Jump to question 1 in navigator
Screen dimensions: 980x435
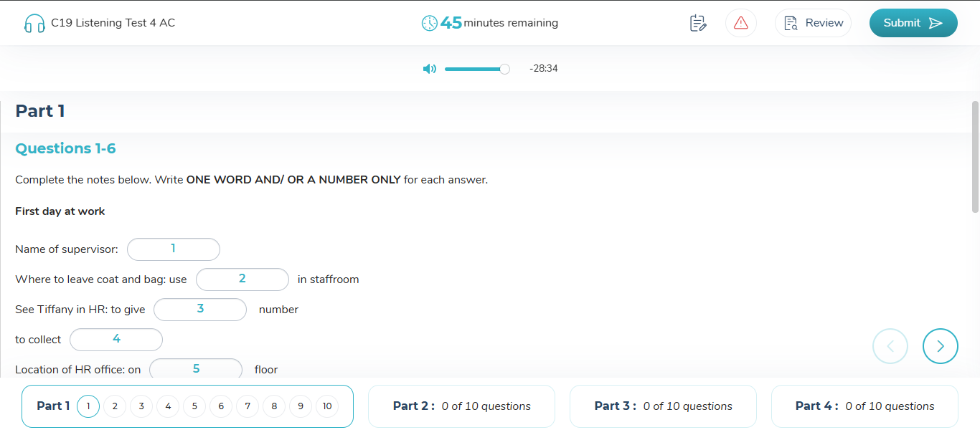click(x=88, y=406)
